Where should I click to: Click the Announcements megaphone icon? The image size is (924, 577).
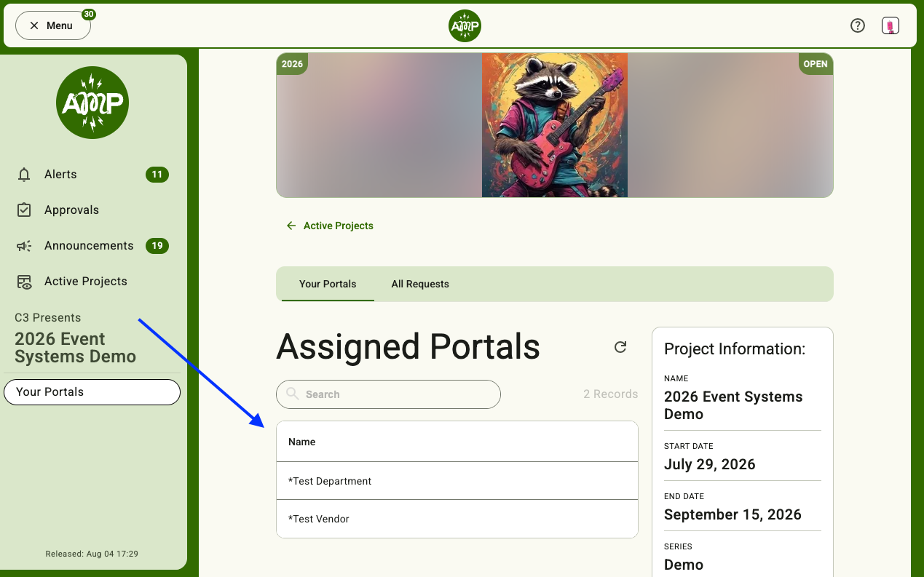[24, 246]
